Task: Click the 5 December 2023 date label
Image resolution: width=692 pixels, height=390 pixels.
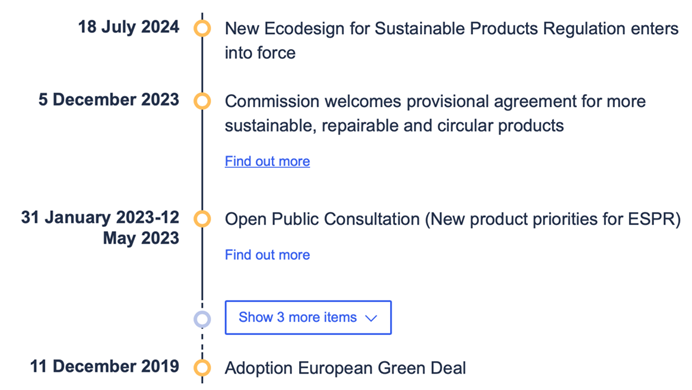Action: tap(109, 100)
